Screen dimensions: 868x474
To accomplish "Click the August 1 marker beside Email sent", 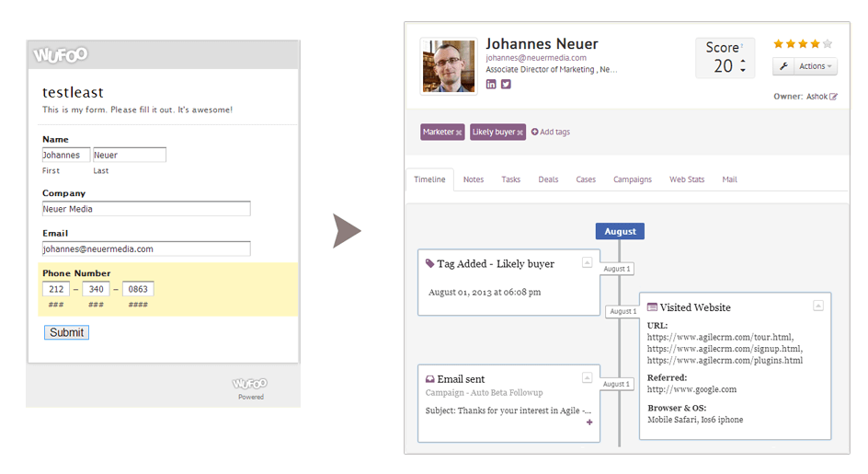I will [616, 384].
